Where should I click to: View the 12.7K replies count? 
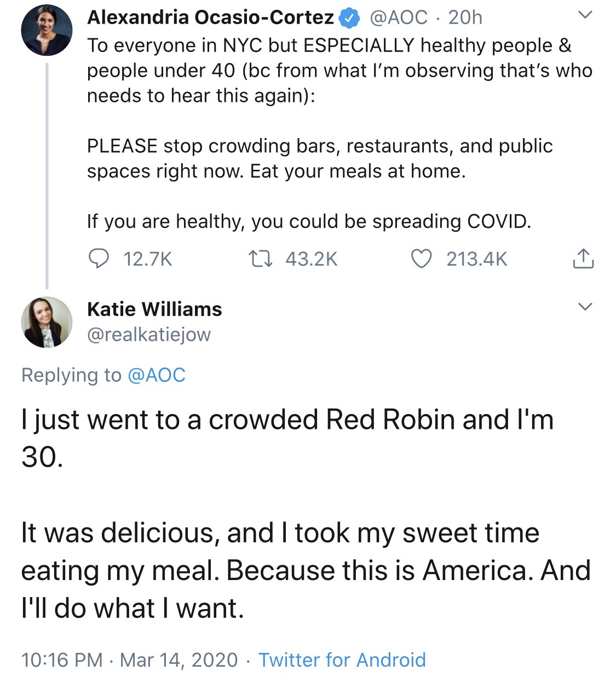(148, 259)
